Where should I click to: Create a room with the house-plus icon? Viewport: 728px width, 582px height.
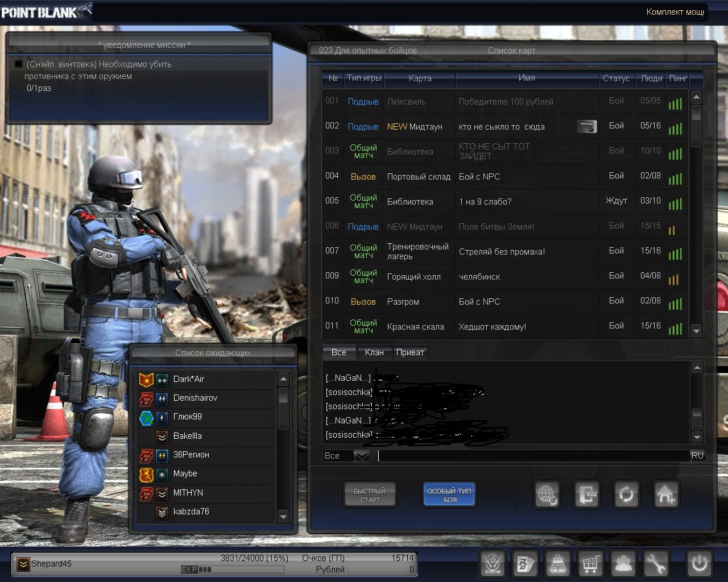(665, 494)
